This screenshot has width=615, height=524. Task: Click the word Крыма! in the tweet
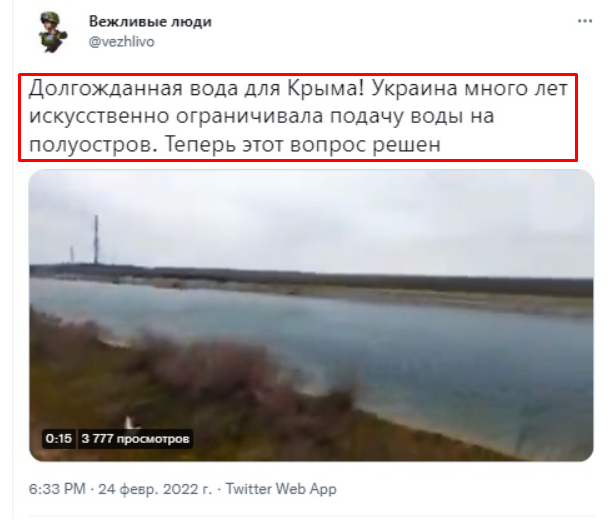click(326, 88)
